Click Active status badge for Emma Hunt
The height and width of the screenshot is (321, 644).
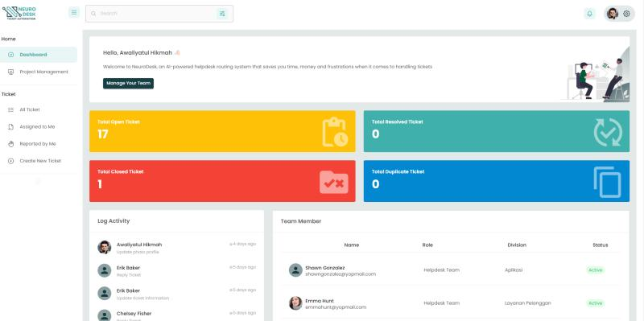coord(596,303)
